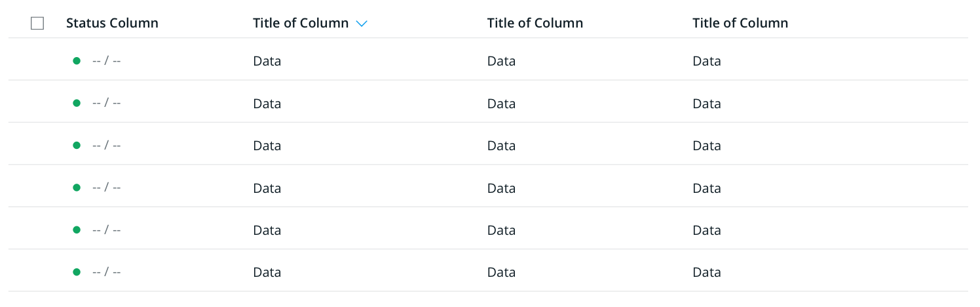Select the fifth row's Data cell in the last column

[x=707, y=230]
